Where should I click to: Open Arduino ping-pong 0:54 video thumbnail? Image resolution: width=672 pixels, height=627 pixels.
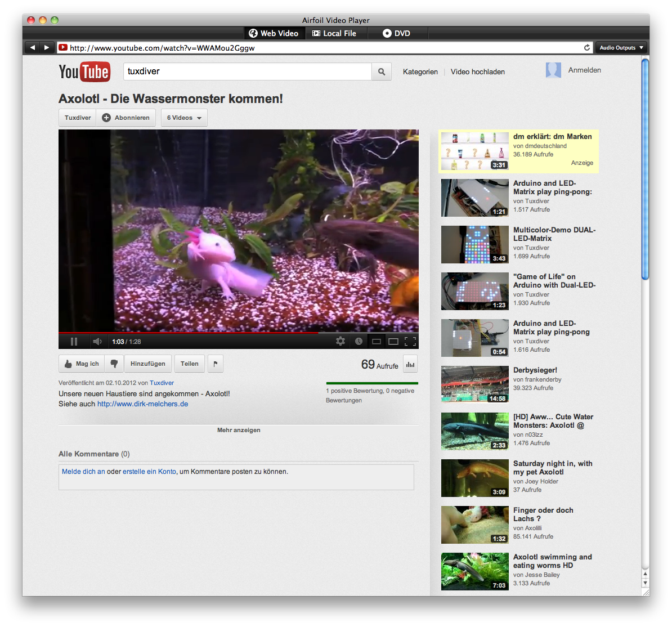(475, 338)
